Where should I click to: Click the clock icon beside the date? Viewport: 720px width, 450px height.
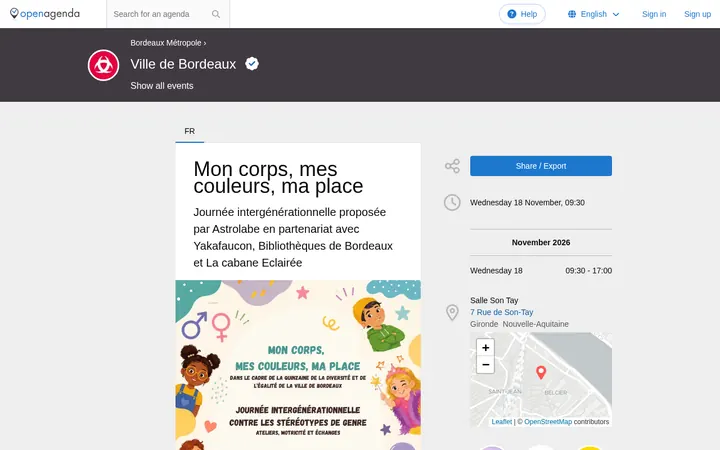452,202
